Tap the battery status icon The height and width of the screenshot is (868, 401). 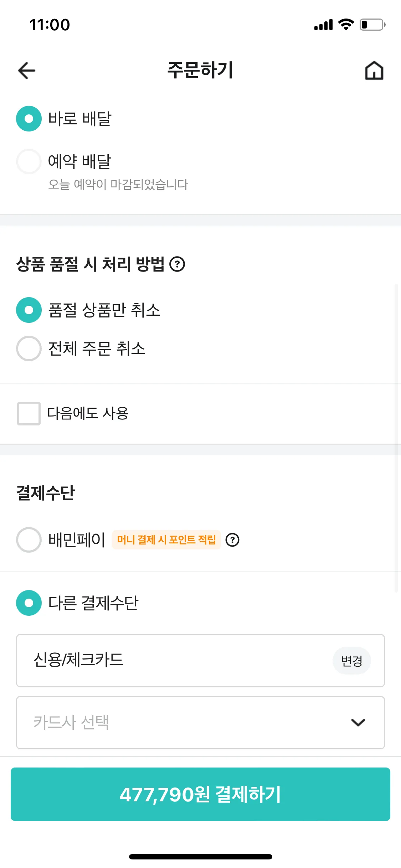[x=372, y=25]
